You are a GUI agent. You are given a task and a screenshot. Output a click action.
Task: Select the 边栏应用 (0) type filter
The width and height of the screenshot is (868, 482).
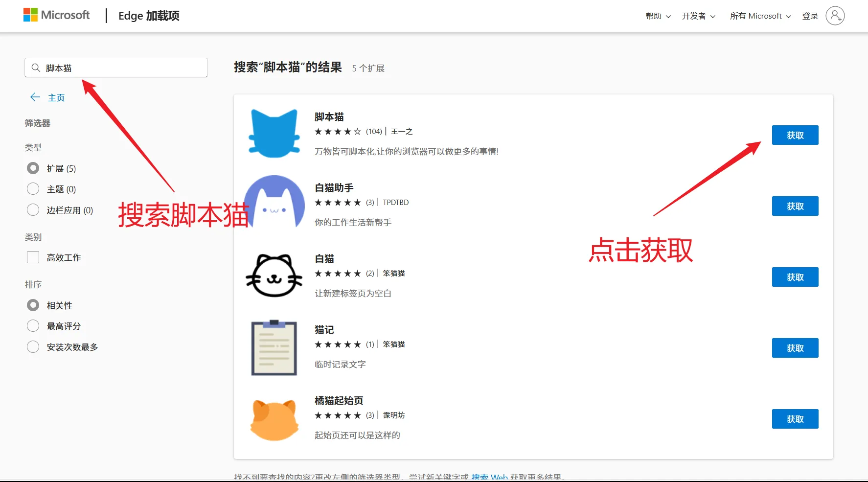pyautogui.click(x=33, y=210)
